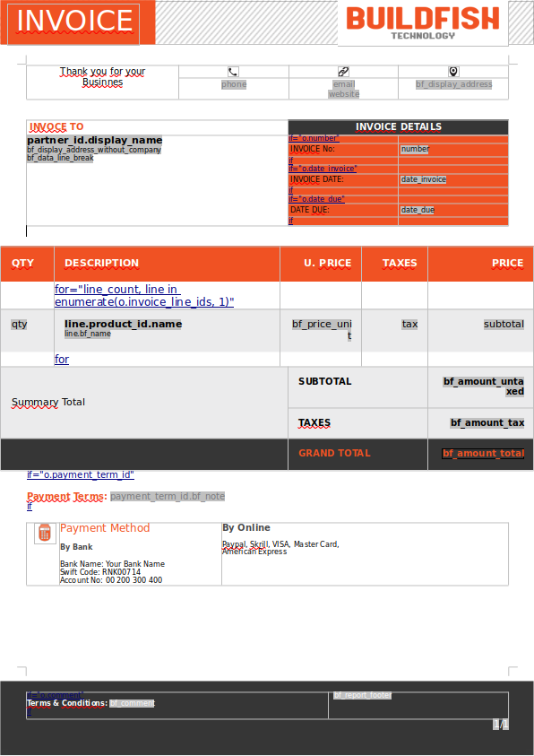Image resolution: width=534 pixels, height=756 pixels.
Task: Click the for="line_count, line in enumerate" link
Action: [144, 296]
